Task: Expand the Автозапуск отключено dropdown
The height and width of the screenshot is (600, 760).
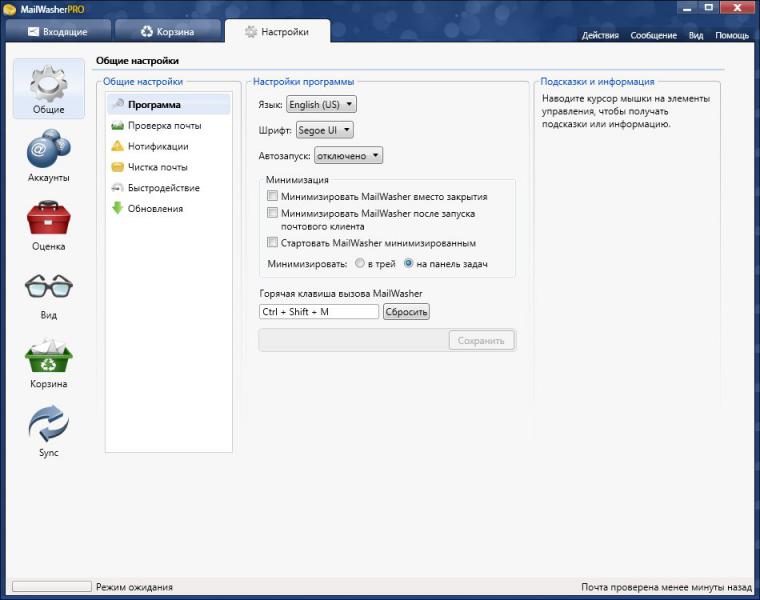Action: (x=348, y=156)
